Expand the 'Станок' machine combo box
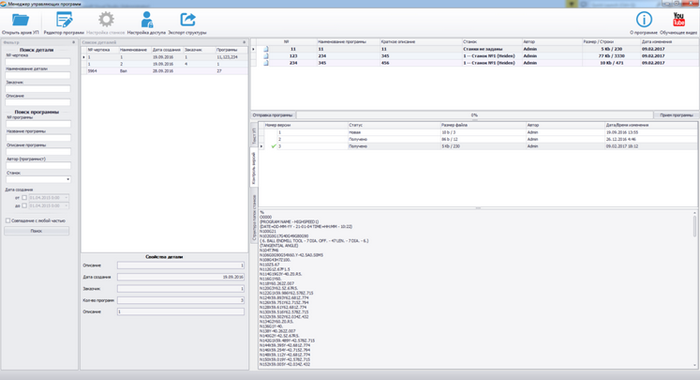 [68, 180]
